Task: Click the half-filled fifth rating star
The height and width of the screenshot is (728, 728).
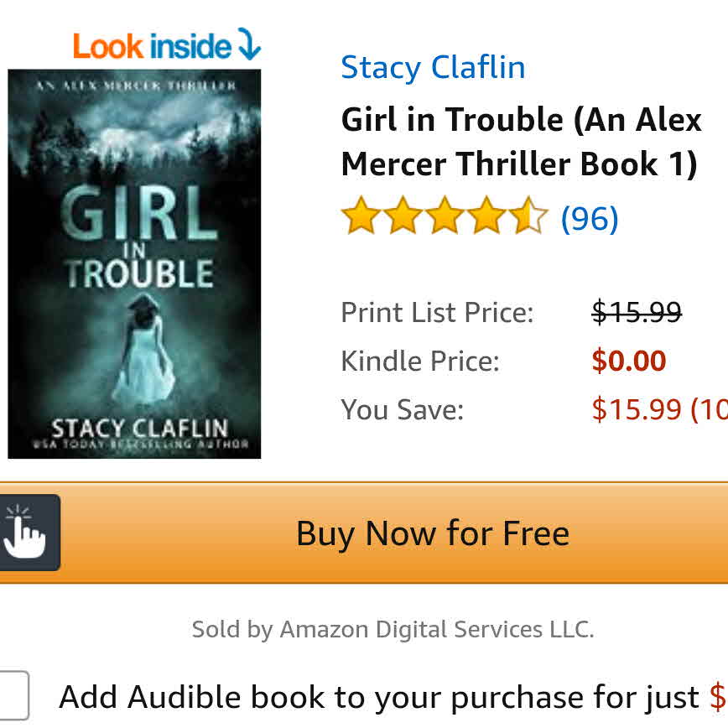Action: 528,215
